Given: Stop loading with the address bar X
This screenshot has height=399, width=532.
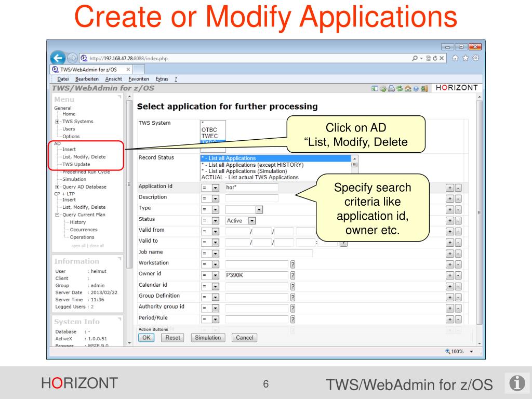Looking at the screenshot, I should [442, 58].
